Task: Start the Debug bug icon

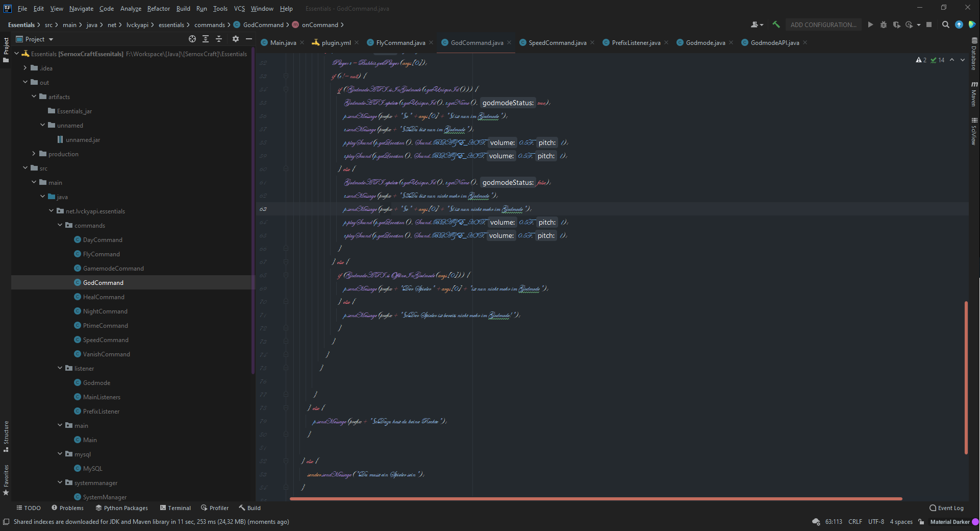Action: point(884,25)
